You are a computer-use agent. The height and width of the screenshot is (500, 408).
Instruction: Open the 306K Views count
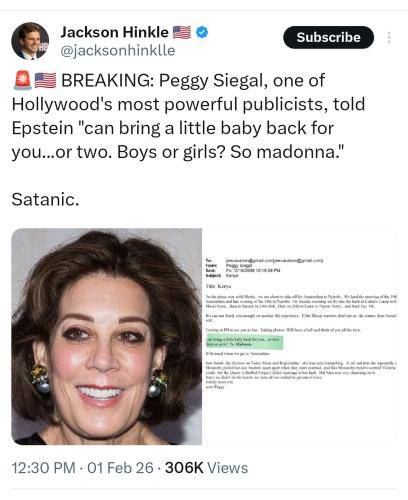point(206,468)
